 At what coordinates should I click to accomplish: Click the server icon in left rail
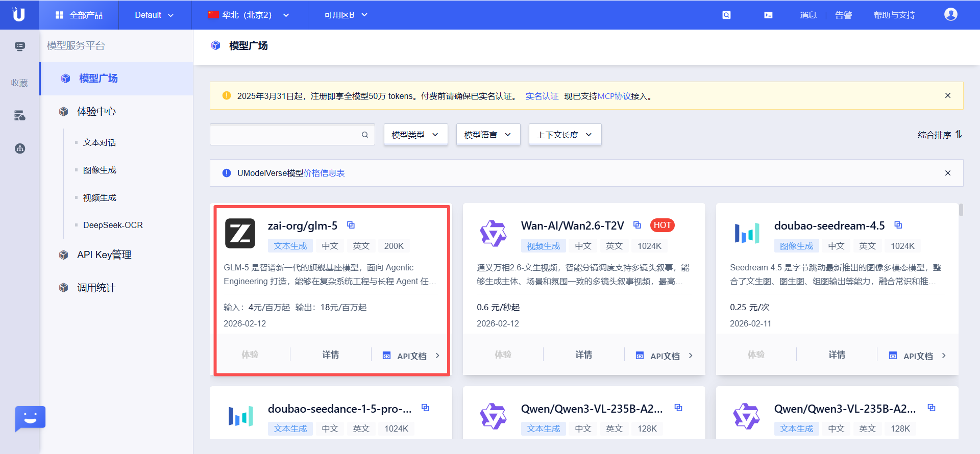pyautogui.click(x=20, y=115)
